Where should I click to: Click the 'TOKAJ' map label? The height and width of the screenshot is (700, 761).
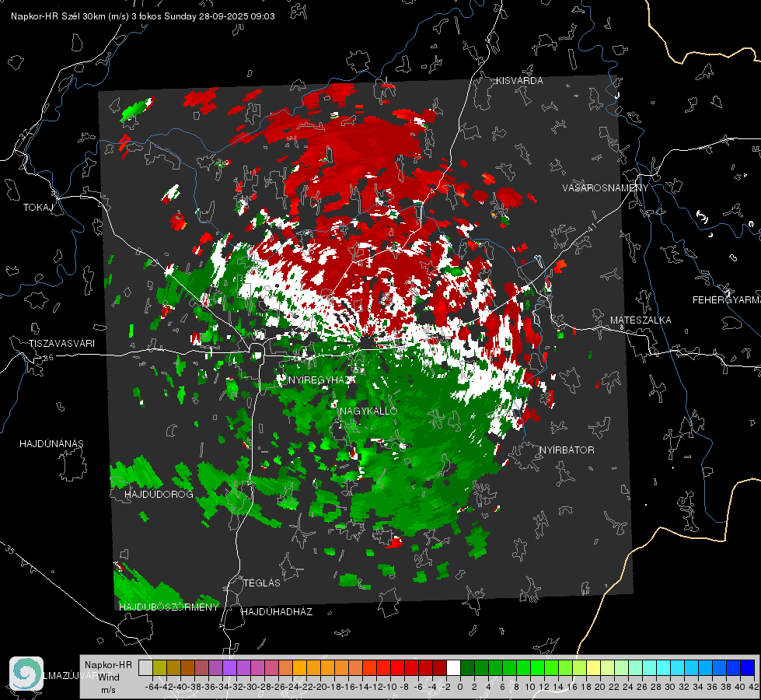(x=38, y=208)
